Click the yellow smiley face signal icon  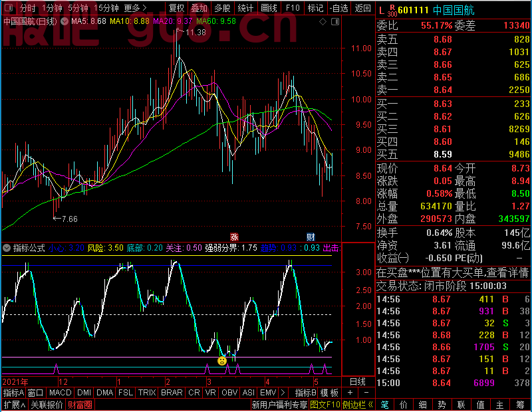point(222,361)
